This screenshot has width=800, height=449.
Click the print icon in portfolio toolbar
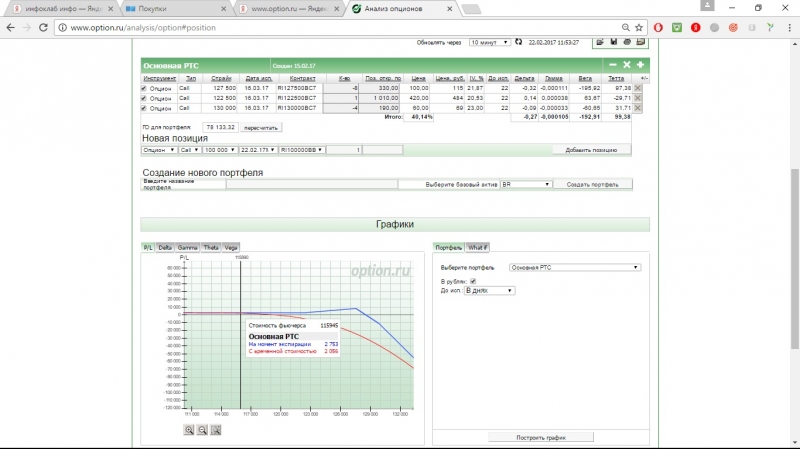627,42
